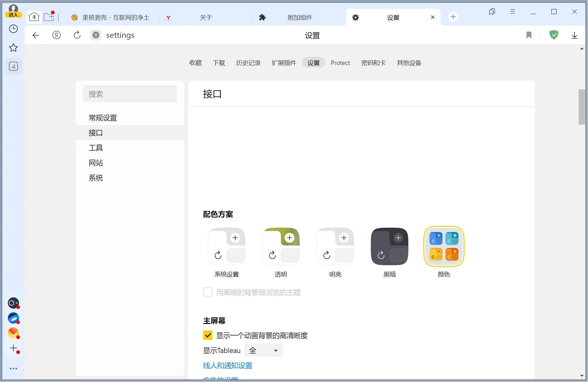Click the settings search field

point(130,94)
